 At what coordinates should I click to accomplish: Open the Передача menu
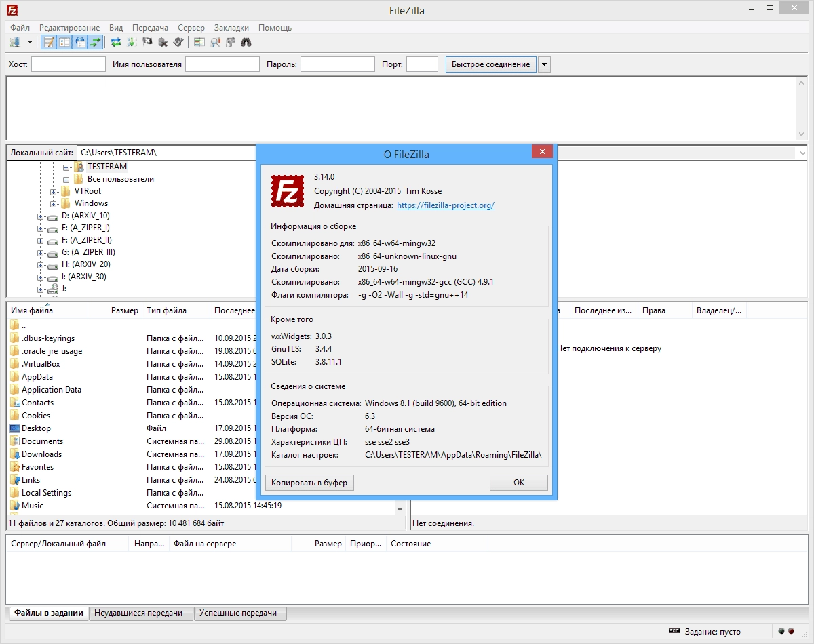click(x=151, y=28)
